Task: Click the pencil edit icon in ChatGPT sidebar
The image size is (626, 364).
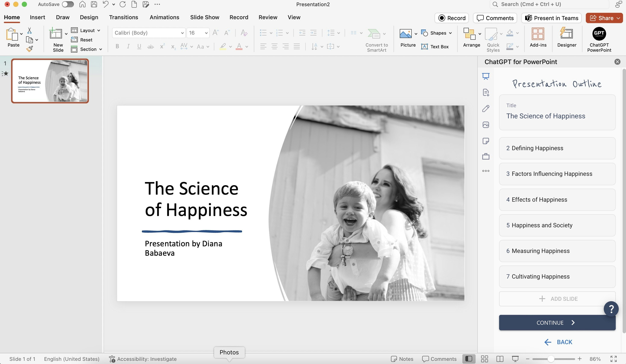Action: 486,109
